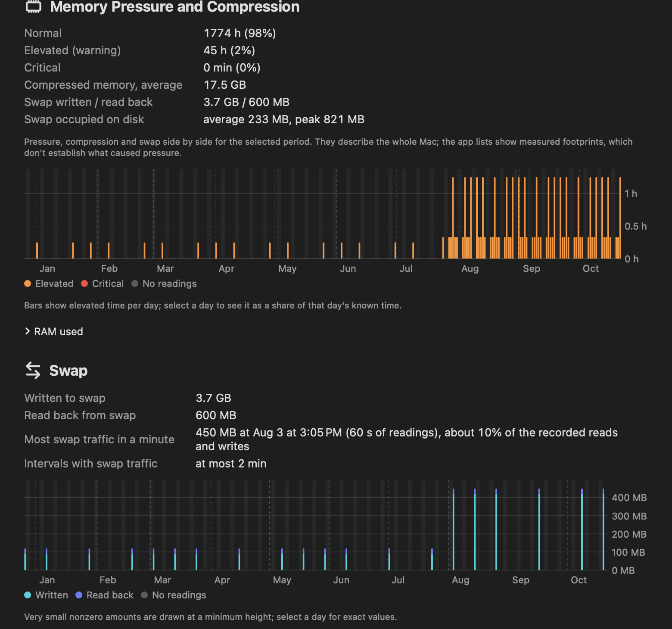Click the 'May' label on the swap chart

282,580
